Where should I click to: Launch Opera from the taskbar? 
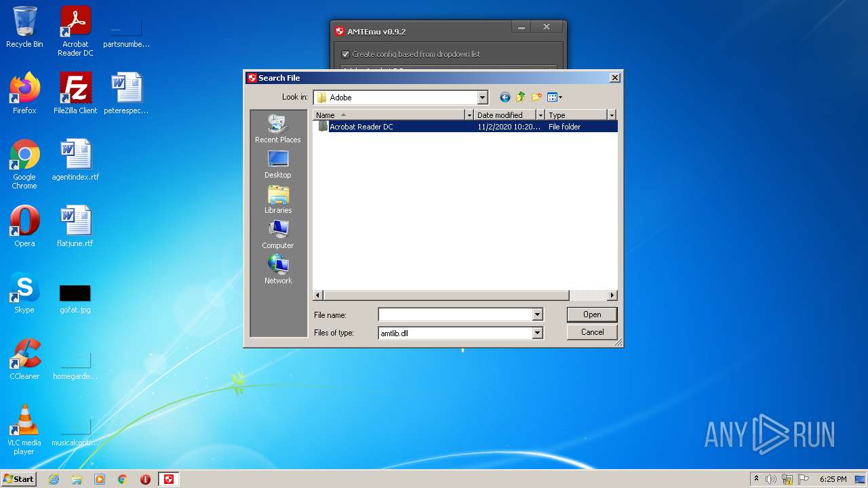[x=145, y=479]
